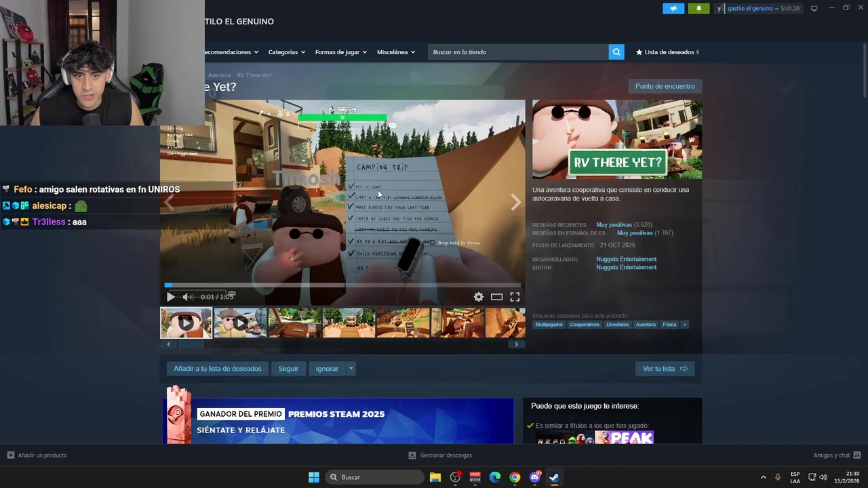The image size is (868, 488).
Task: Click the Windows taskbar Buscar box
Action: coord(375,477)
